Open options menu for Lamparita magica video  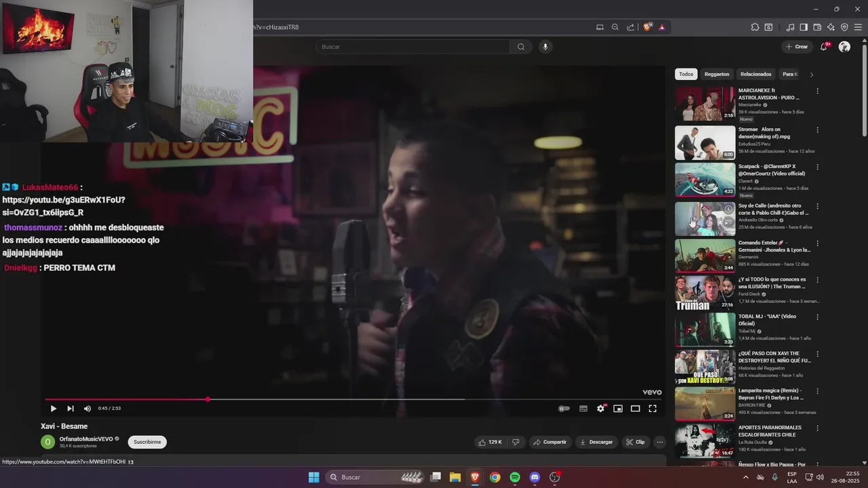(817, 391)
